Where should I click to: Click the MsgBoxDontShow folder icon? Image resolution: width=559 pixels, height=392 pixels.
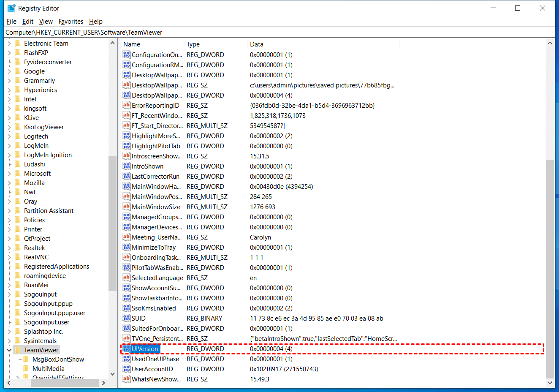[x=26, y=359]
